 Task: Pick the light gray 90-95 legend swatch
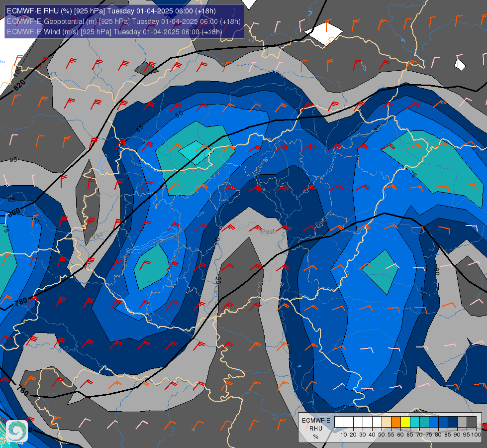coord(462,422)
